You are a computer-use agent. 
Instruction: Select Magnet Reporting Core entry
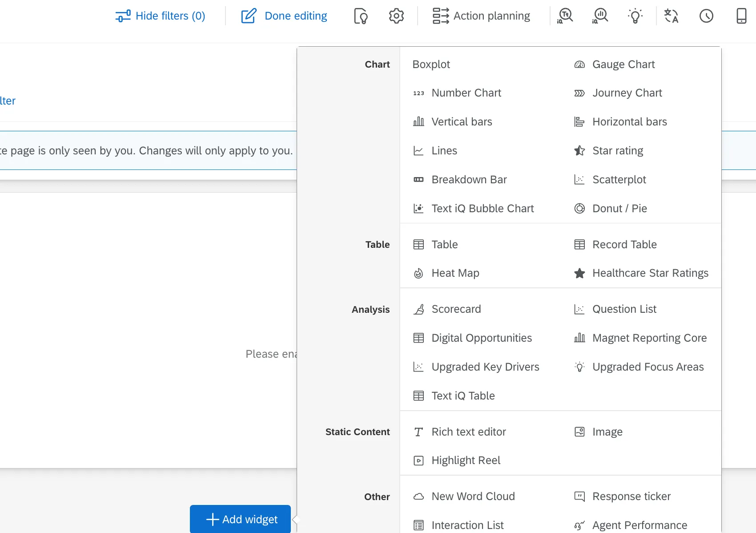coord(640,338)
